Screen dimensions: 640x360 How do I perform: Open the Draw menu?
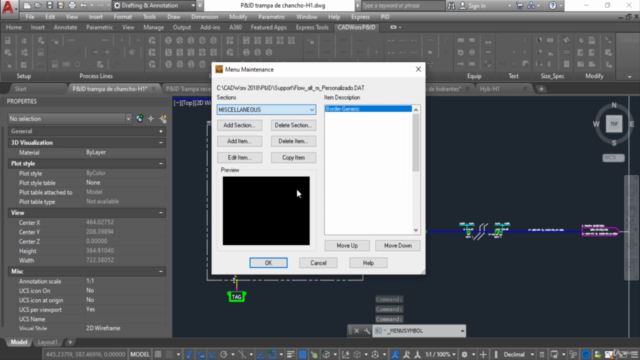point(173,17)
